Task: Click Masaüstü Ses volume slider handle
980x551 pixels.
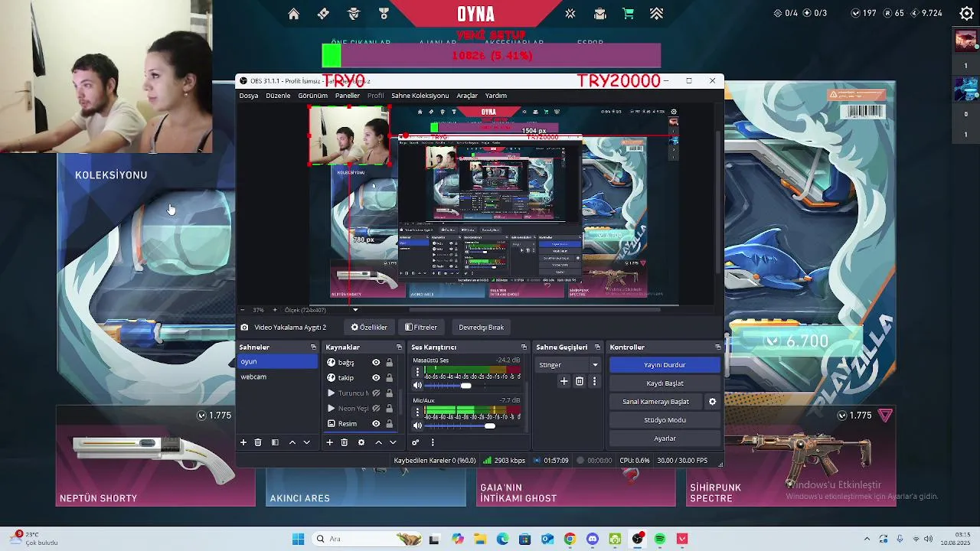Action: pos(465,386)
